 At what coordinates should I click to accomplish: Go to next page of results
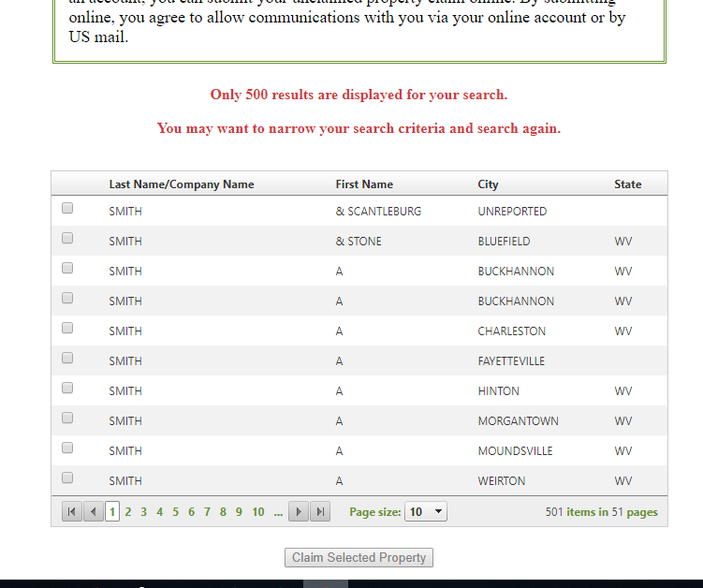coord(299,512)
